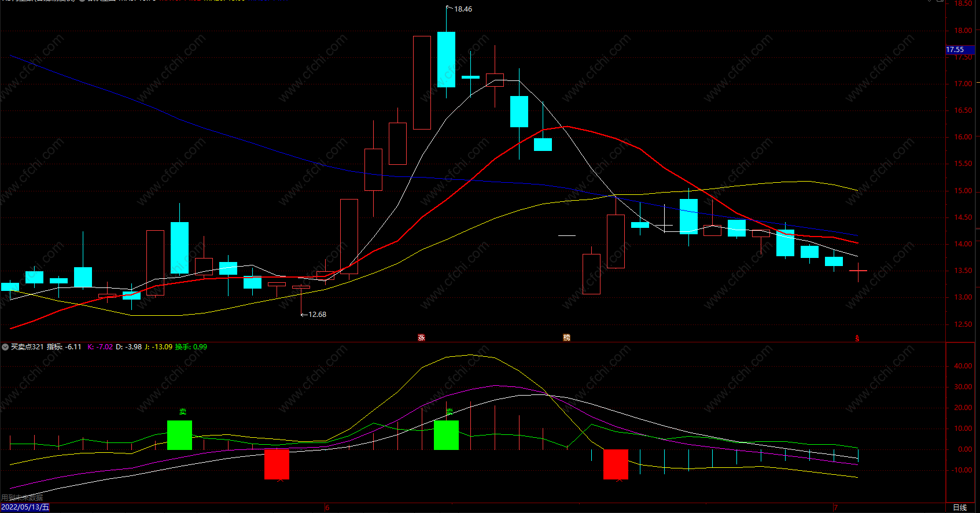The image size is (980, 513).
Task: Click the 换手: 0.99 value
Action: pos(191,347)
